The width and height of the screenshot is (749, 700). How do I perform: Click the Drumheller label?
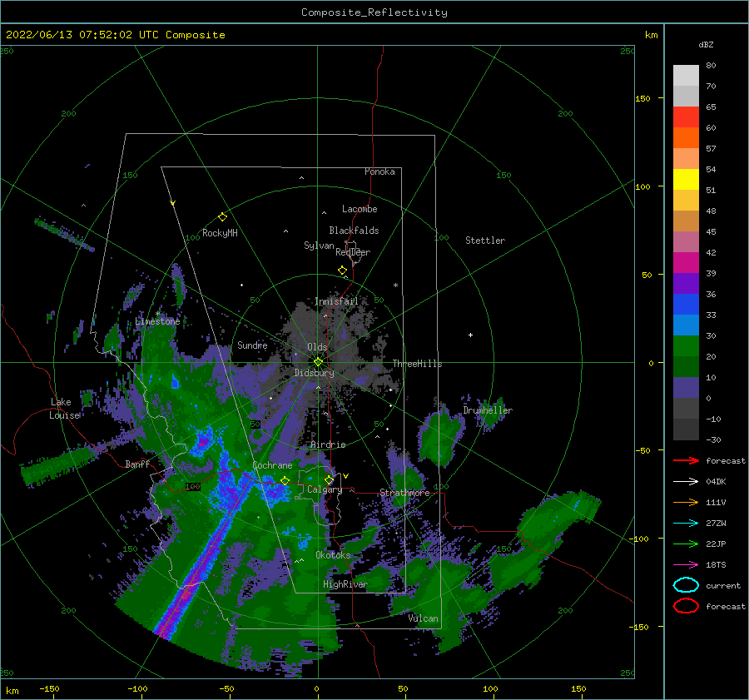coord(488,410)
